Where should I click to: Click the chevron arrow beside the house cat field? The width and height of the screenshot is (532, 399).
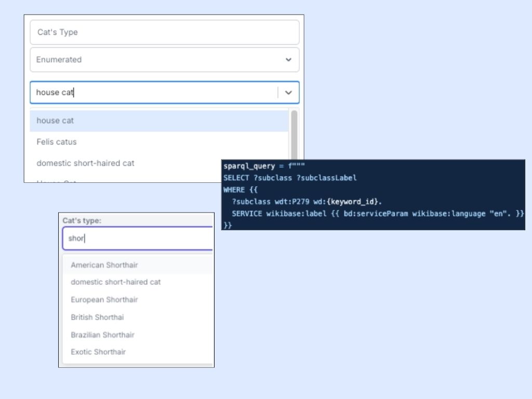point(289,92)
